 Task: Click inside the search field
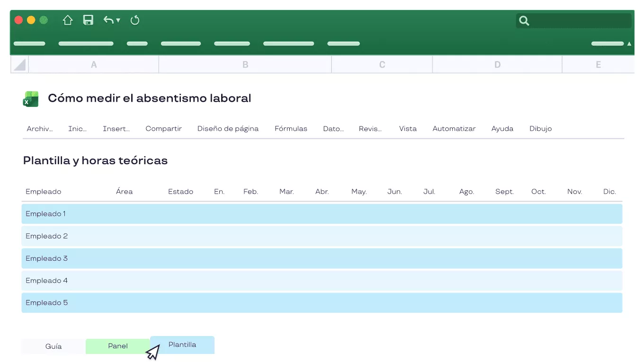click(574, 20)
